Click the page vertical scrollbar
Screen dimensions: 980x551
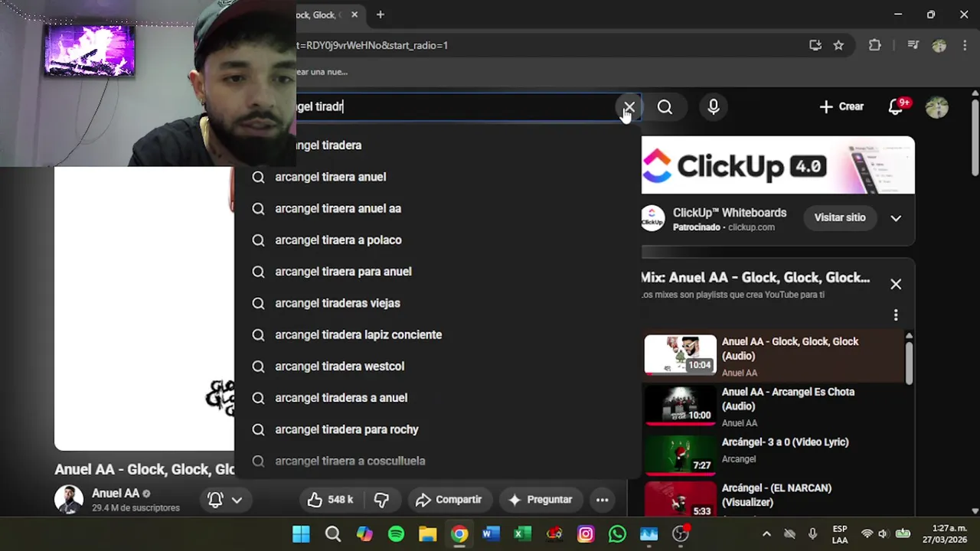tap(975, 138)
